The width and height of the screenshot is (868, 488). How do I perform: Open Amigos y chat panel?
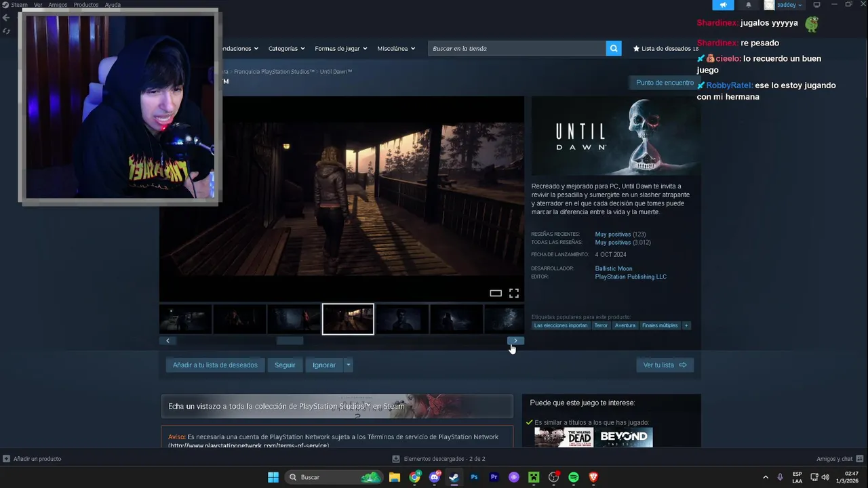click(x=840, y=459)
